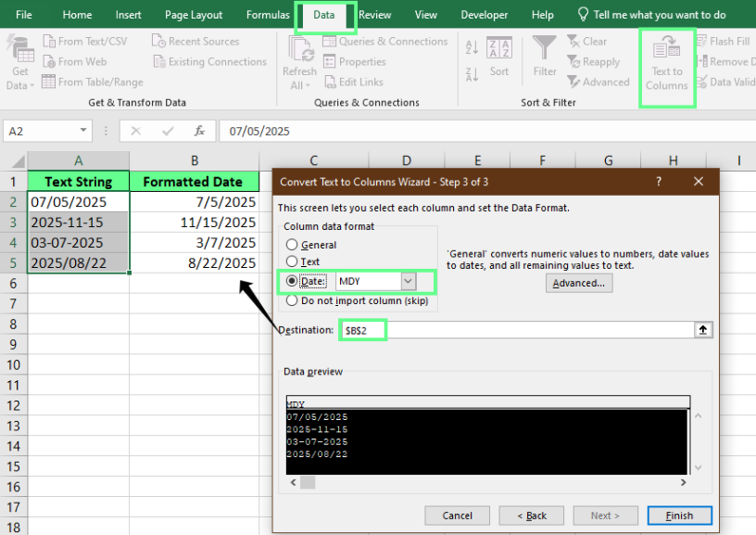Click the Finish button
The width and height of the screenshot is (756, 535).
679,516
